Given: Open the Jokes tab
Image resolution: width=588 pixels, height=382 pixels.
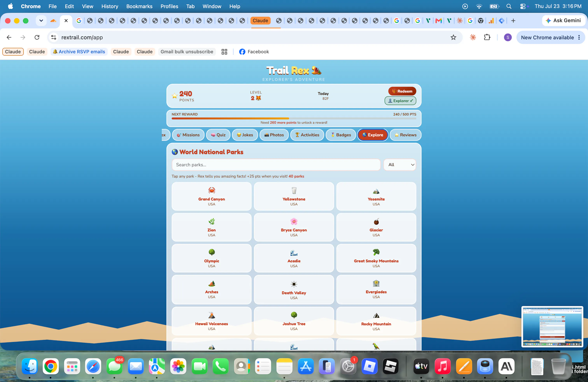Looking at the screenshot, I should (x=245, y=135).
